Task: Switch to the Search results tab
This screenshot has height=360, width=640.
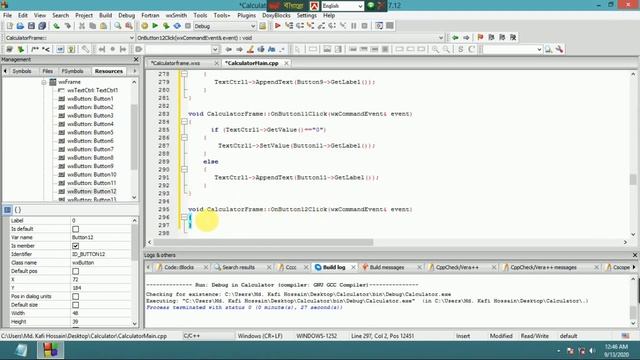Action: pyautogui.click(x=238, y=267)
